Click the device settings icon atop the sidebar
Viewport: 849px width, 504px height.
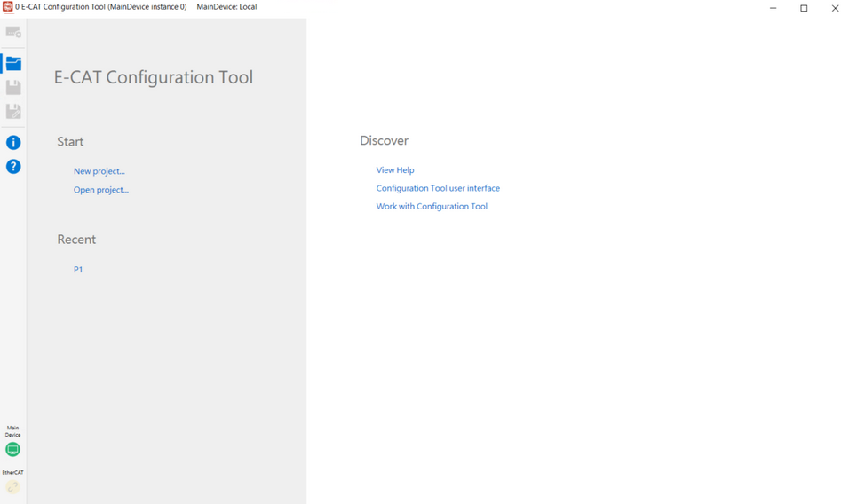(13, 32)
